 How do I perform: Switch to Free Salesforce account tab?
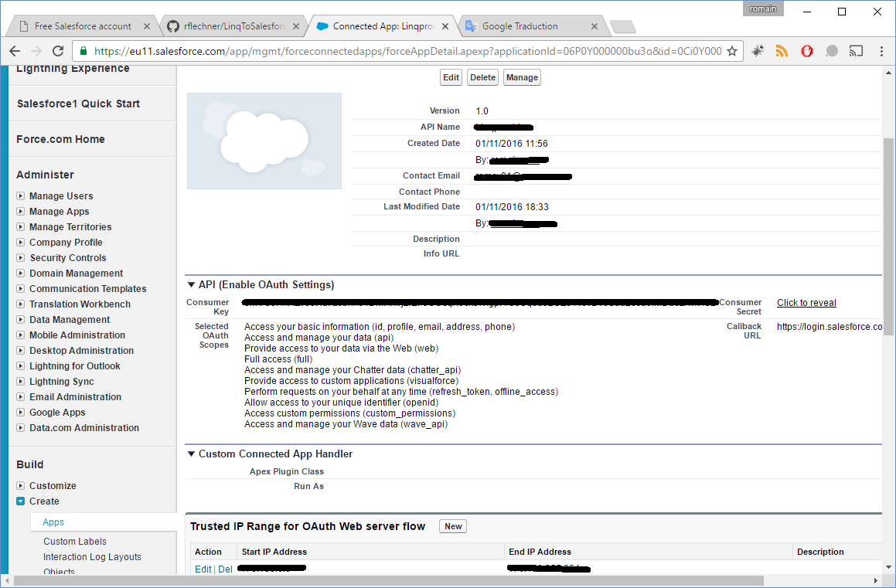click(83, 26)
